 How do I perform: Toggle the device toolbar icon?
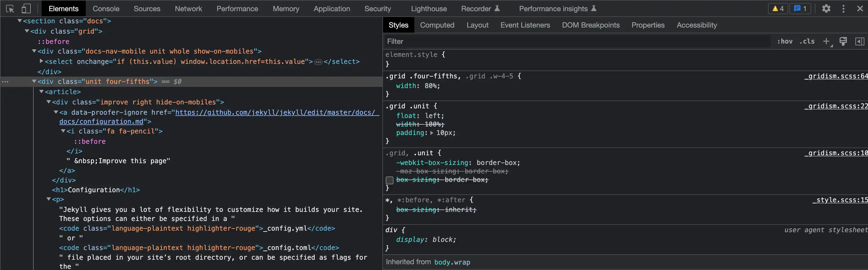pyautogui.click(x=26, y=9)
